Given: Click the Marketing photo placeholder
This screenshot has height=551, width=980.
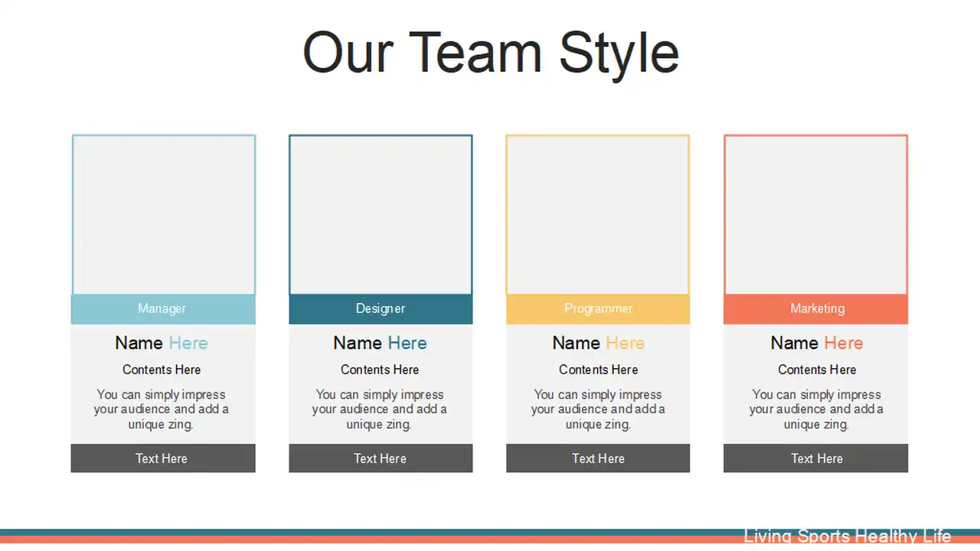Looking at the screenshot, I should tap(815, 214).
